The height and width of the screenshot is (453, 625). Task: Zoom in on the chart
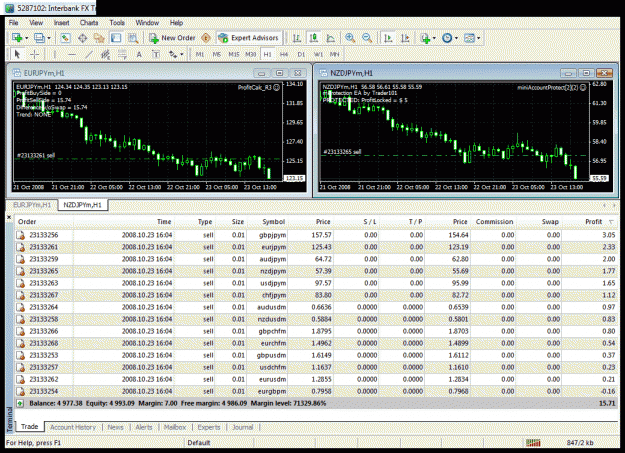[x=350, y=38]
